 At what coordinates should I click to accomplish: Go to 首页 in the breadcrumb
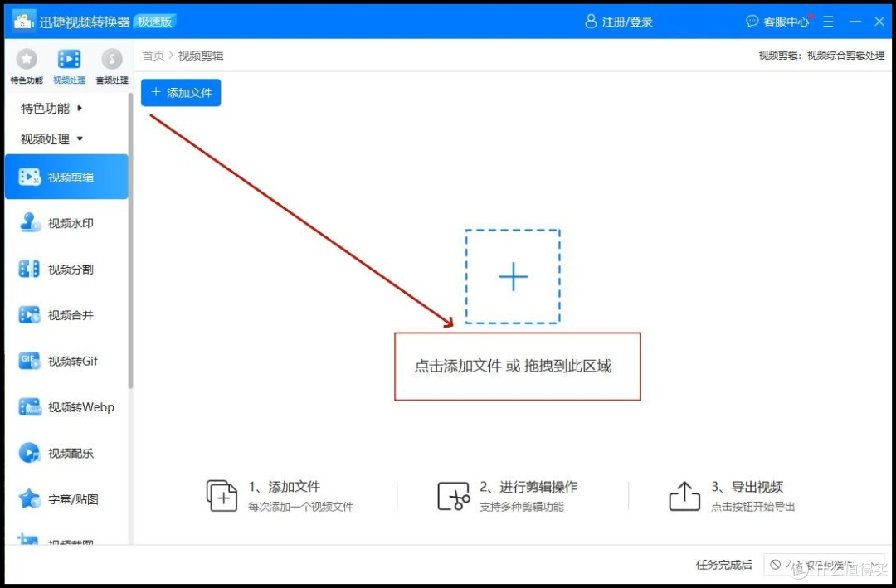point(153,56)
